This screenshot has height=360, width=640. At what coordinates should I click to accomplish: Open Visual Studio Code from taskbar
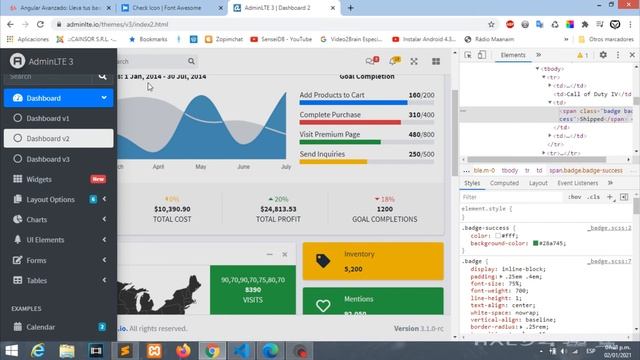[x=242, y=351]
